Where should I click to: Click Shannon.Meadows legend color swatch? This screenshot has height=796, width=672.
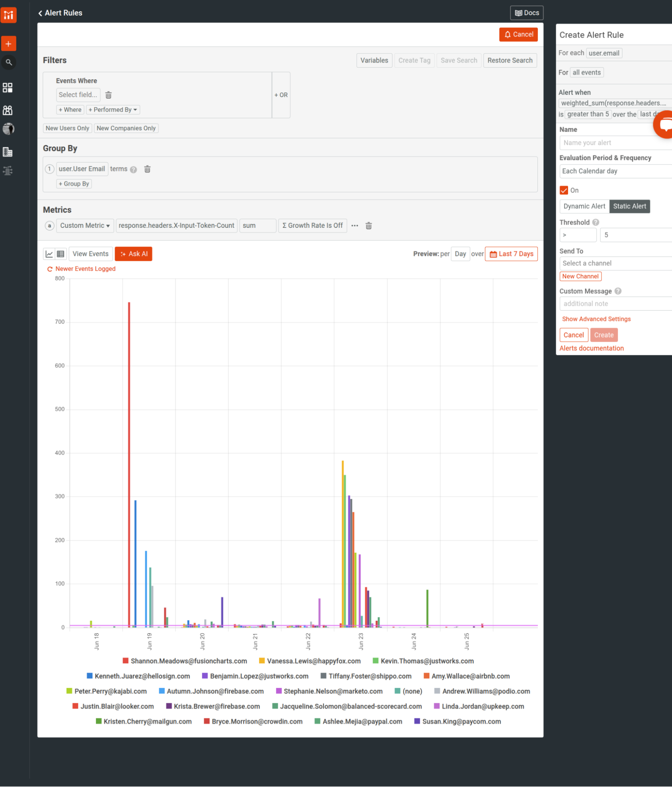[x=125, y=661]
